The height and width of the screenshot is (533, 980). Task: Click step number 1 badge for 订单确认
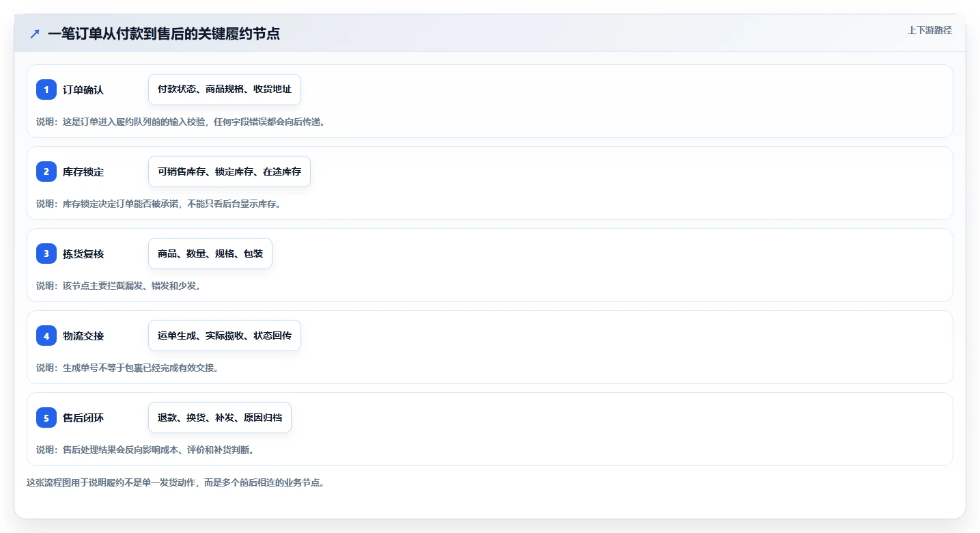click(46, 90)
